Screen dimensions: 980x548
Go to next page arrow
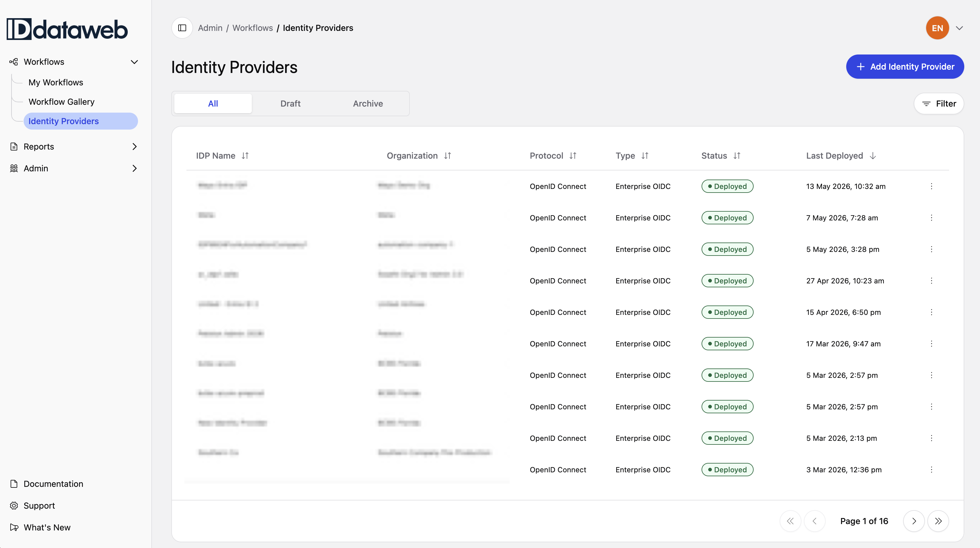[x=914, y=521]
